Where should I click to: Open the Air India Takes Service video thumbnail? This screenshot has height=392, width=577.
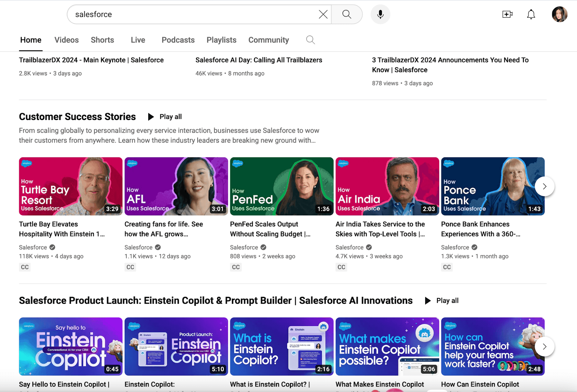(387, 186)
